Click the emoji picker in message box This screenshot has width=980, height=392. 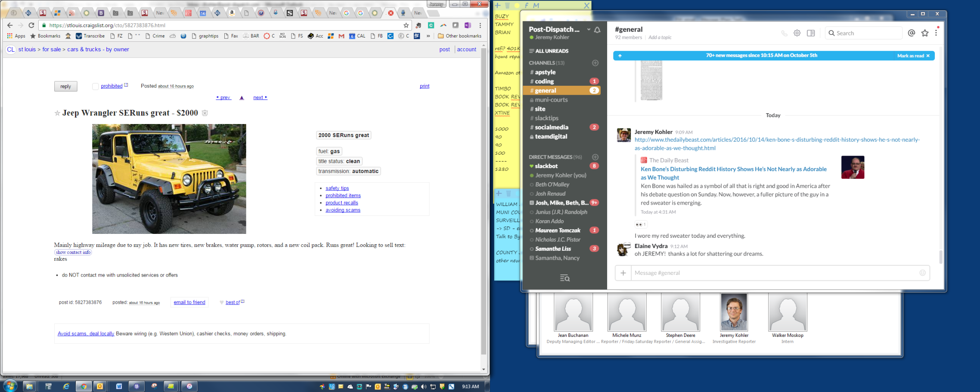pos(922,273)
